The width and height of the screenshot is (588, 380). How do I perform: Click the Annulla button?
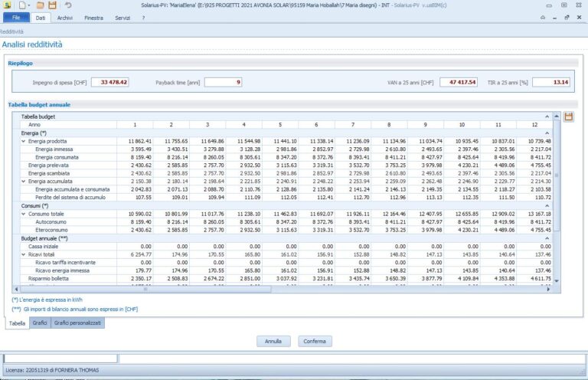pos(273,342)
